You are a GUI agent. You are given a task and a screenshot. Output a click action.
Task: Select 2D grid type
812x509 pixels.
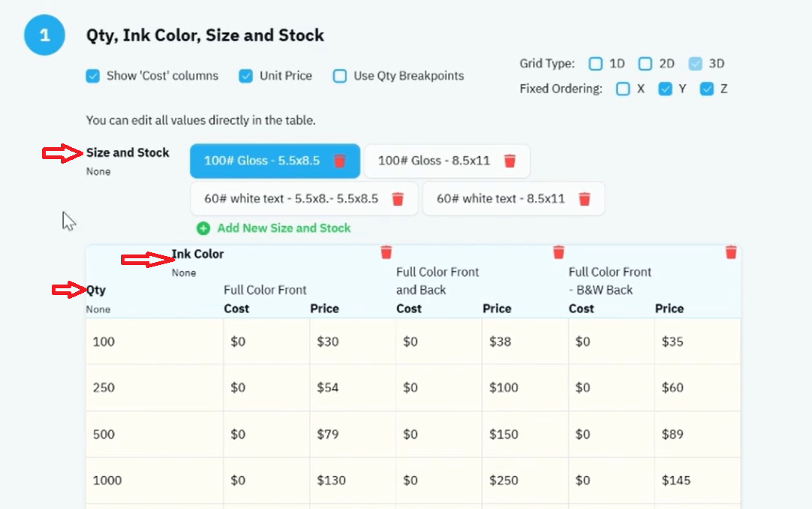pyautogui.click(x=645, y=64)
